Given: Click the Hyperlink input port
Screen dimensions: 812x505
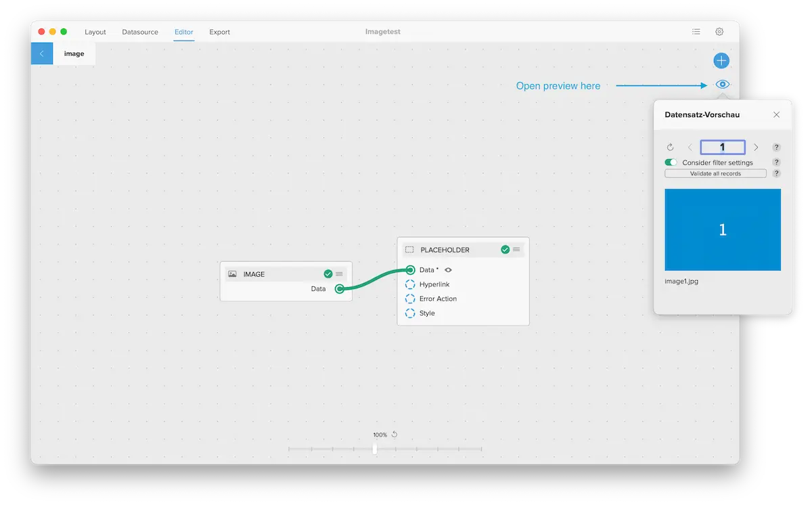Looking at the screenshot, I should pos(410,284).
